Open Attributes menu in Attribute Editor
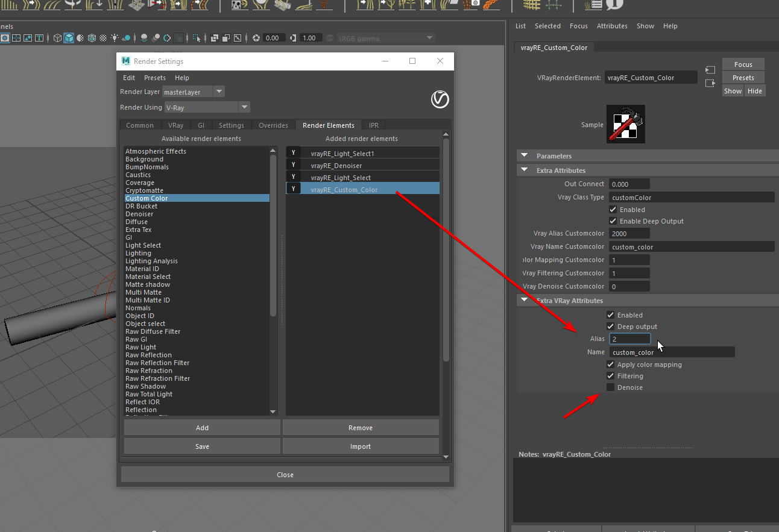 (612, 26)
